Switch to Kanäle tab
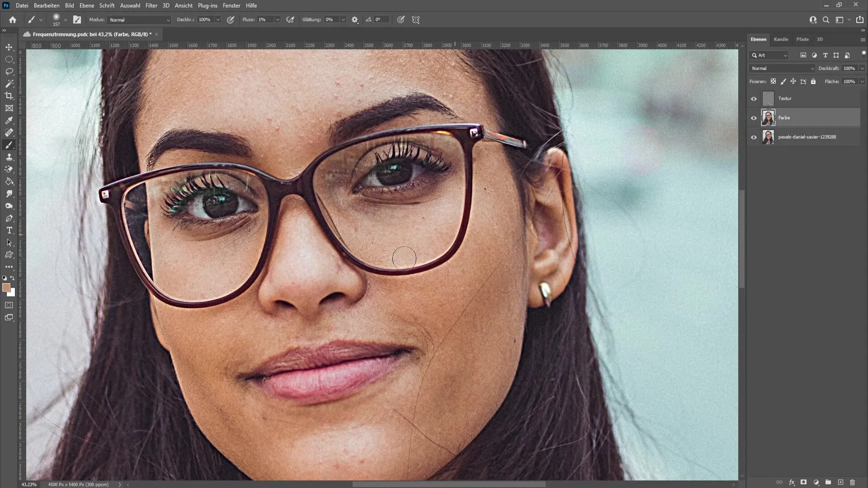868x488 pixels. (x=780, y=39)
